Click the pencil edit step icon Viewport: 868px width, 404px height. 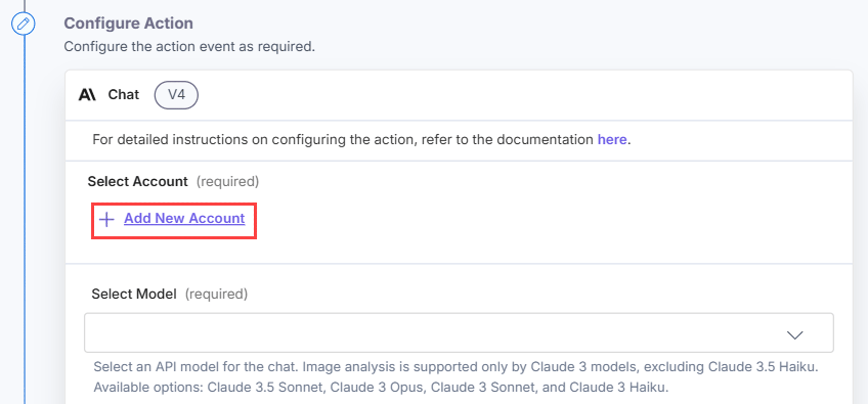coord(23,23)
